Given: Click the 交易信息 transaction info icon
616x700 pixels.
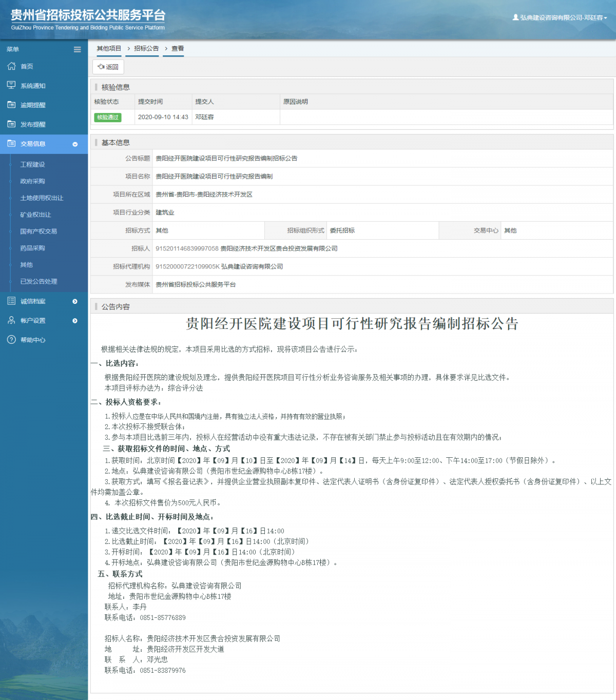Looking at the screenshot, I should click(11, 144).
